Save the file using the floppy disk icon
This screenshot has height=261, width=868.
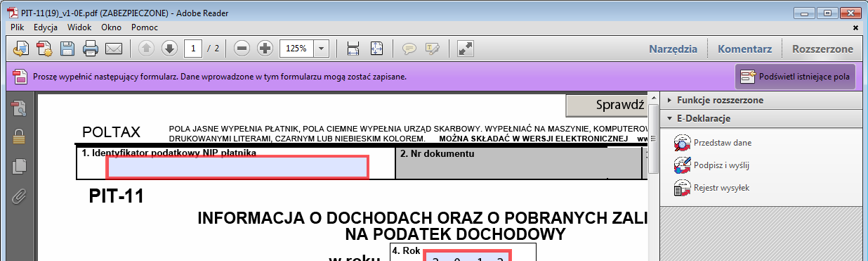(67, 49)
